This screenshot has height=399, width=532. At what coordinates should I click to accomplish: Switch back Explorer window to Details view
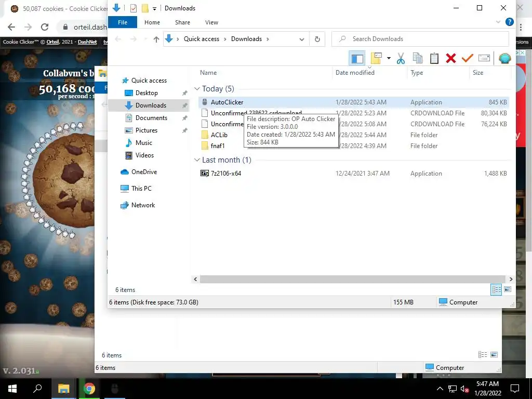(483, 354)
